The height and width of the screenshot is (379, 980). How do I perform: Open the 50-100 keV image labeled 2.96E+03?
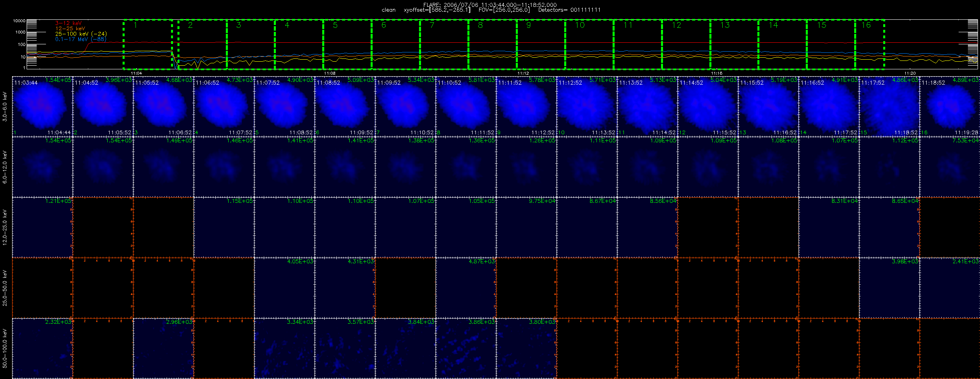click(x=163, y=348)
